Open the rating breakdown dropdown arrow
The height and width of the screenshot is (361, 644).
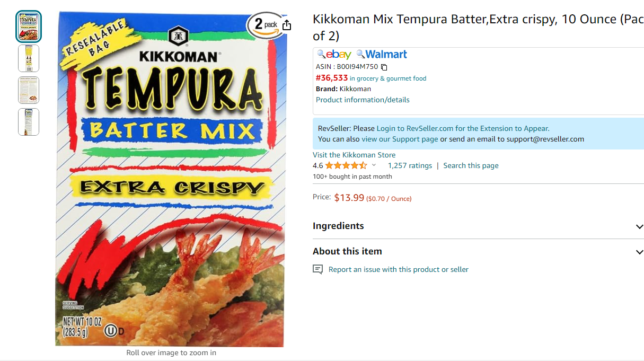pos(374,165)
